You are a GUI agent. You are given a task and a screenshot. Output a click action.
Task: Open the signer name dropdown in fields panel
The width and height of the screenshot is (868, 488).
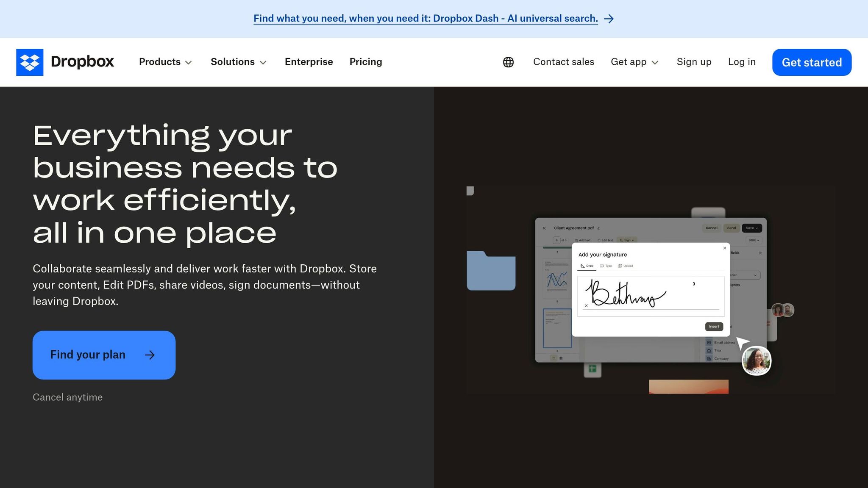click(x=745, y=275)
